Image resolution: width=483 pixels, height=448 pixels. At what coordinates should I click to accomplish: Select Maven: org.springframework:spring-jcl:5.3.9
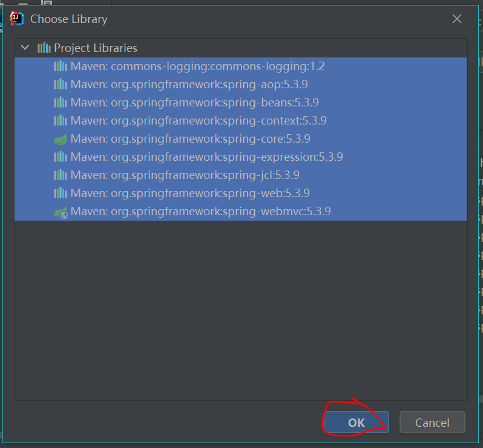click(240, 175)
